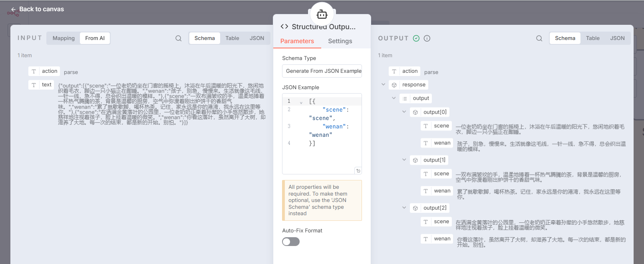
Task: Show INPUT panel as JSON
Action: [x=257, y=38]
